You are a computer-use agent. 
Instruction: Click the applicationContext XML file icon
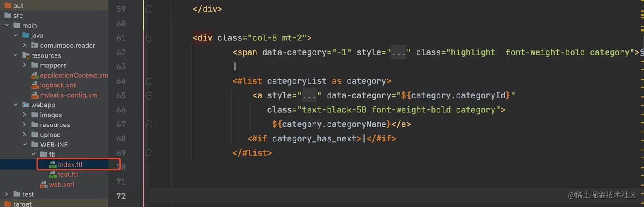click(x=35, y=75)
